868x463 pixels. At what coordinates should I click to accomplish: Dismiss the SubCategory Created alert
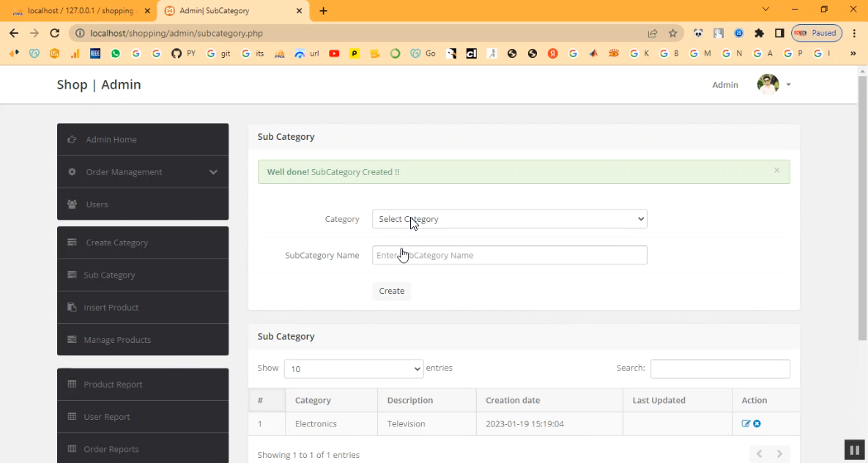(776, 170)
